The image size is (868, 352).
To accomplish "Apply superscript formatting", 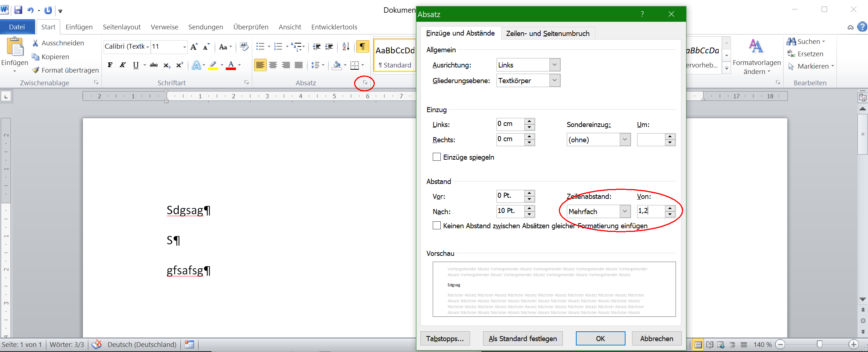I will click(x=179, y=65).
